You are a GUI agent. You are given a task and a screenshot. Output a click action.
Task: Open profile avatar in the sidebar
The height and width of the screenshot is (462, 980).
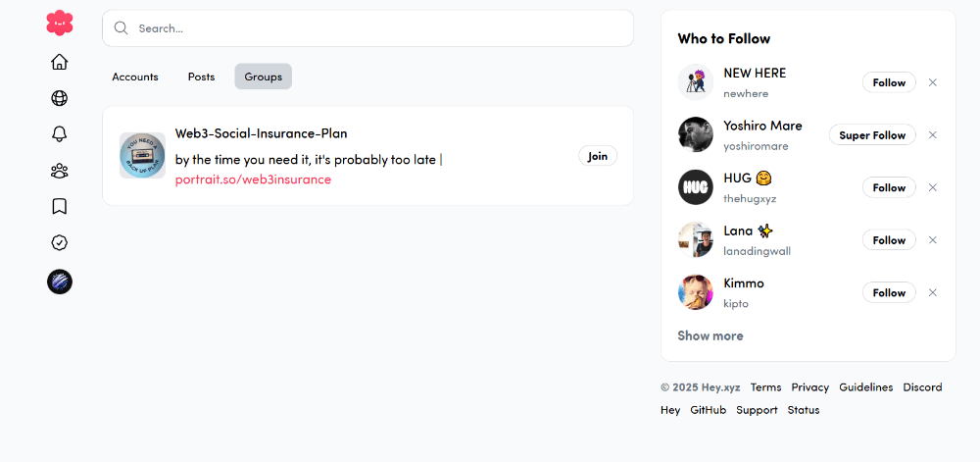[x=60, y=282]
